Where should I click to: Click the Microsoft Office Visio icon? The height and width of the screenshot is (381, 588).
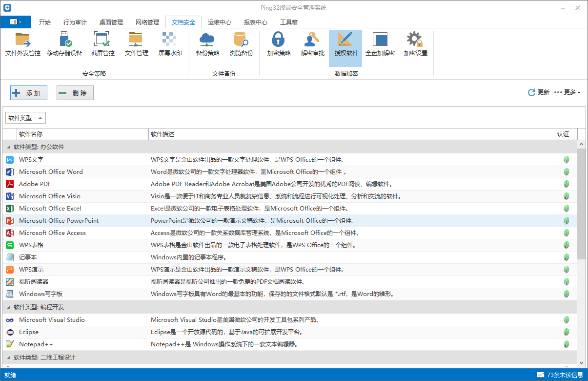pos(9,196)
